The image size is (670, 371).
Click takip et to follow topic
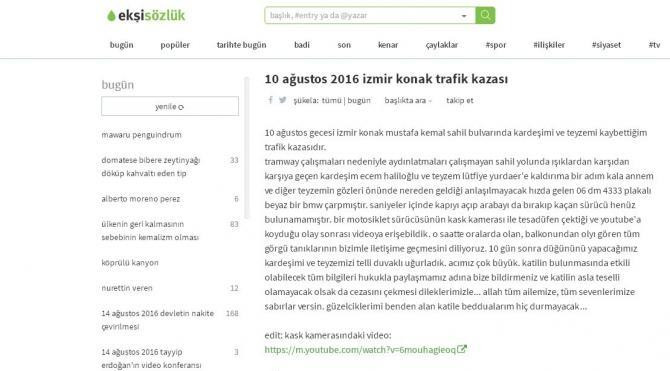coord(460,100)
